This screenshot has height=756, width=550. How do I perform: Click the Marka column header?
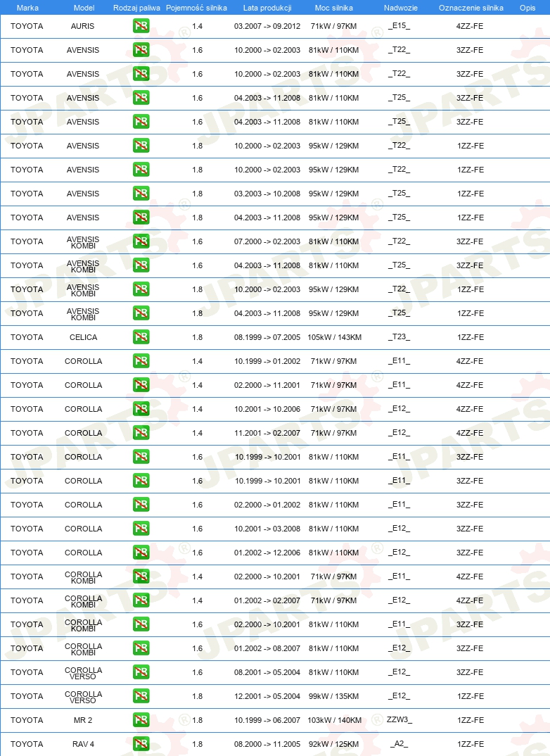(27, 8)
